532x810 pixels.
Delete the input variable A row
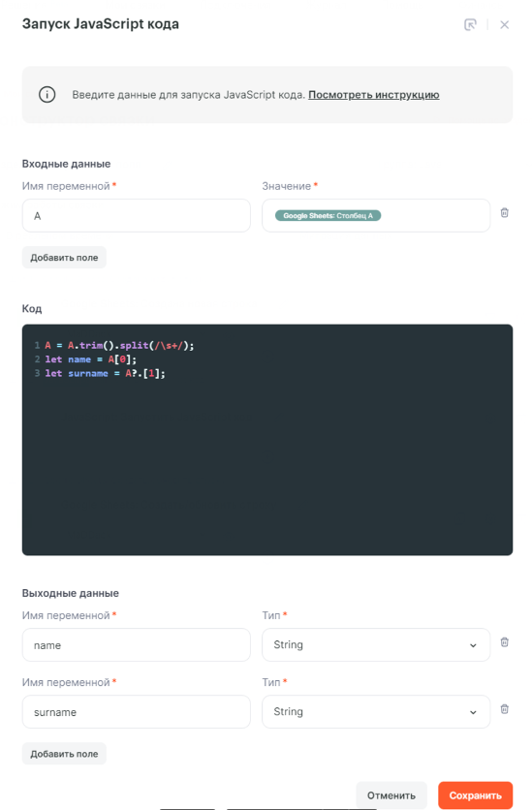505,212
